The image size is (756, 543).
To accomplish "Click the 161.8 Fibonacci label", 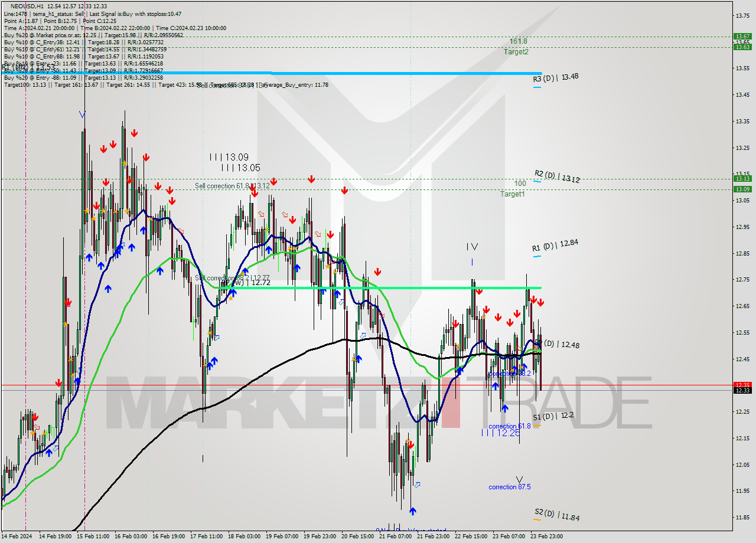I will tap(518, 41).
